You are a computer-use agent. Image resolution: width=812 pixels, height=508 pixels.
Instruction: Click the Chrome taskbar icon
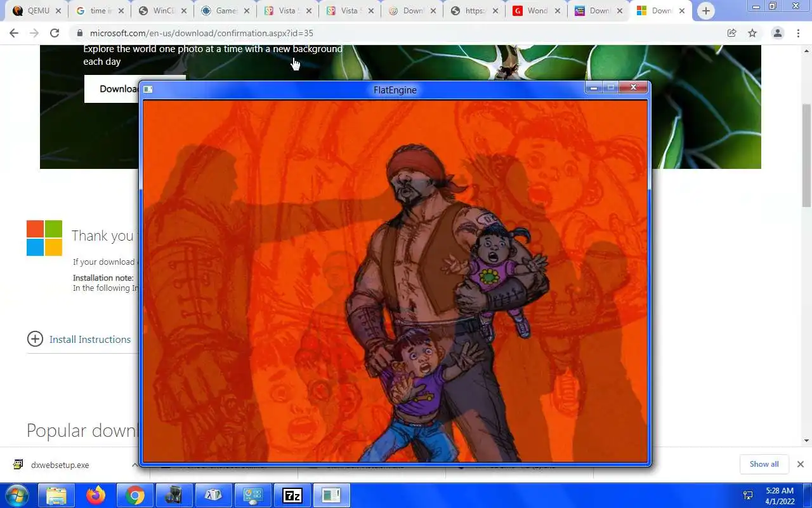pos(134,495)
